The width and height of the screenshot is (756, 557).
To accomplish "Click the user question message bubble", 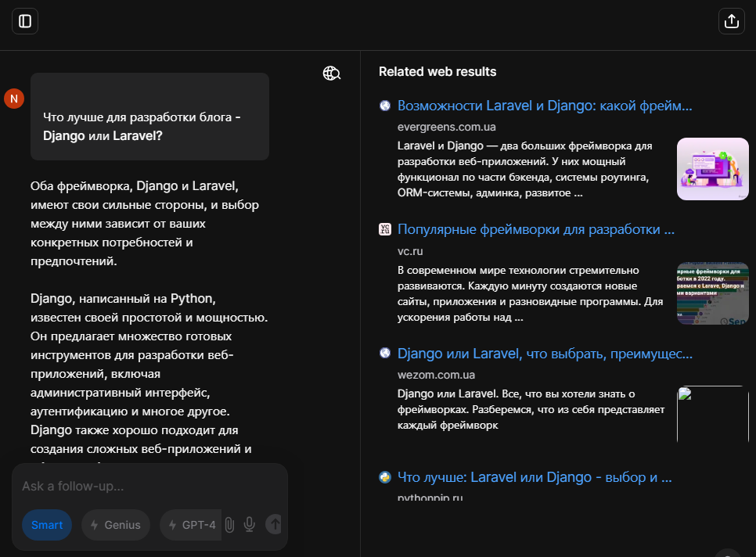I will coord(150,117).
